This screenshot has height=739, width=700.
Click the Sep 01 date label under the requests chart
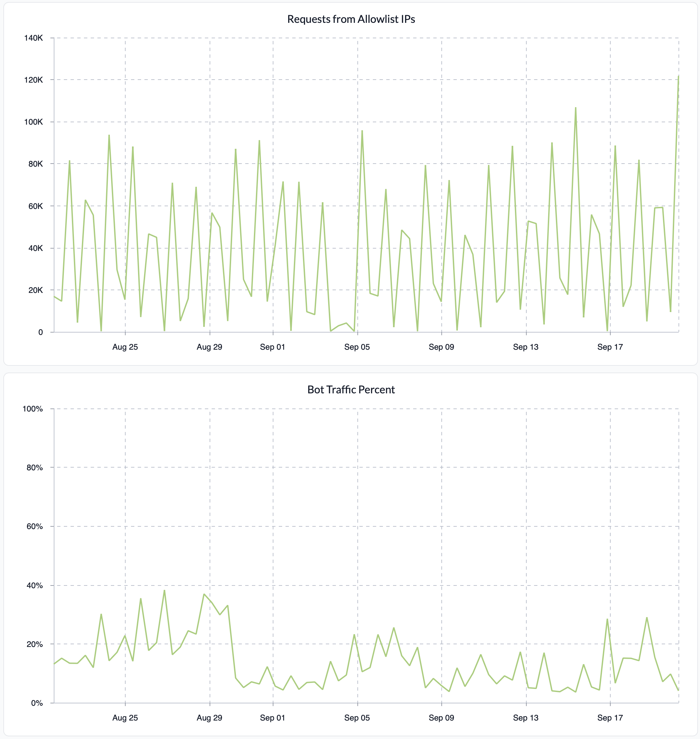(x=272, y=347)
